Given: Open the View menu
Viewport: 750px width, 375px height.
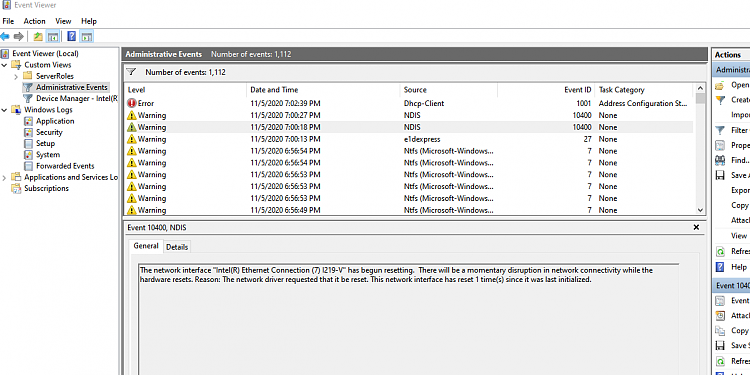Looking at the screenshot, I should (x=63, y=21).
